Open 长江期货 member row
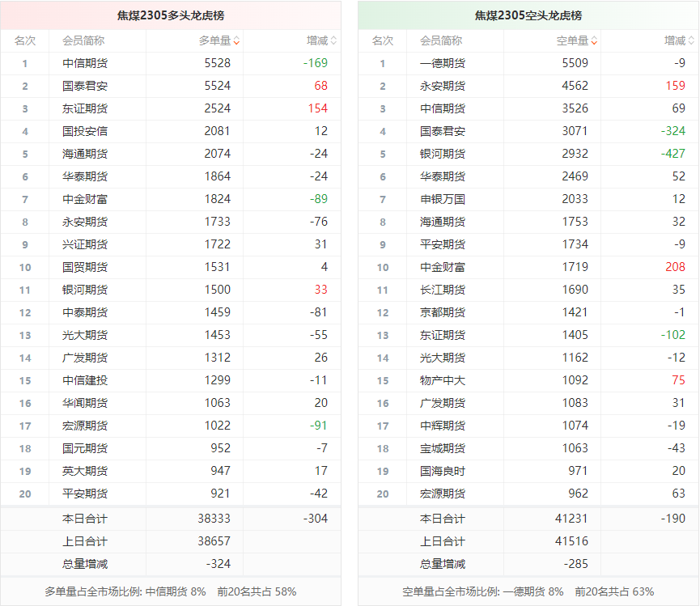The width and height of the screenshot is (700, 606). click(x=443, y=290)
